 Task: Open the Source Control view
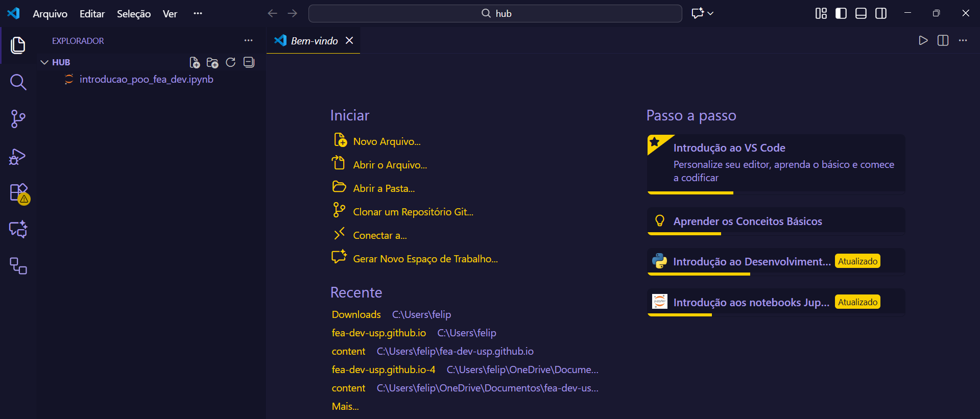[18, 119]
